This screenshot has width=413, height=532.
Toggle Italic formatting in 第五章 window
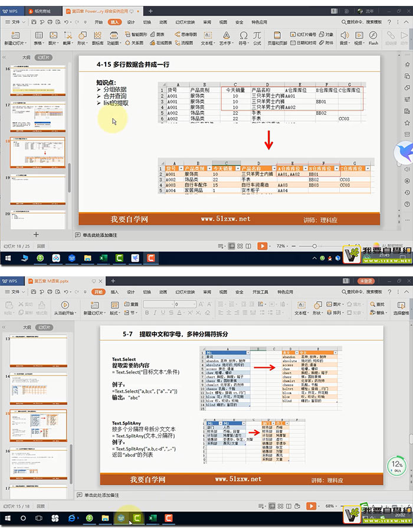coord(155,313)
